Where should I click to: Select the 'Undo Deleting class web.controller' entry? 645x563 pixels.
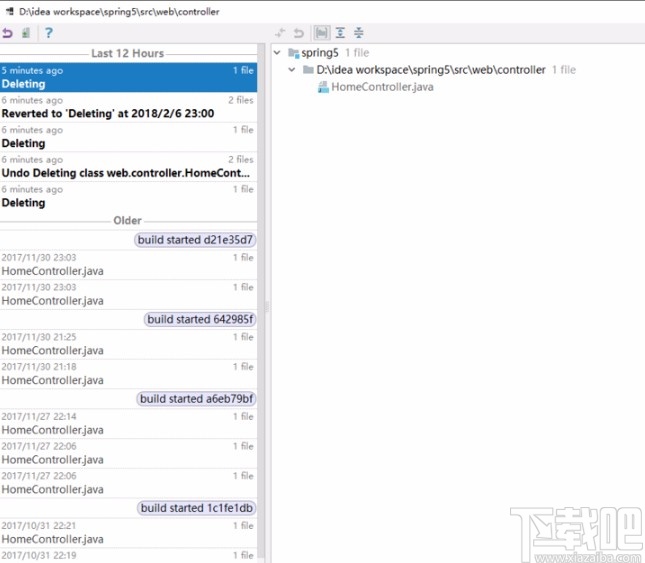[128, 167]
